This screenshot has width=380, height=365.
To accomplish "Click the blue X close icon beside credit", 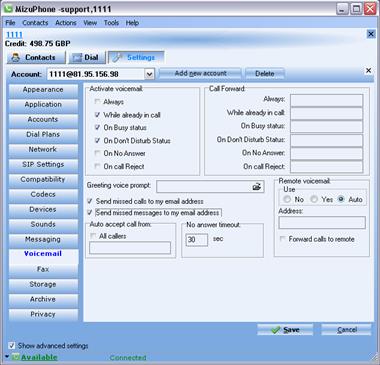I will pyautogui.click(x=371, y=34).
